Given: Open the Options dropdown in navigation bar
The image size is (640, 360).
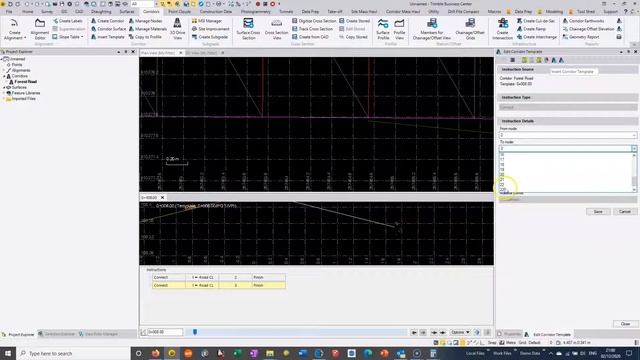Looking at the screenshot, I should tap(460, 332).
